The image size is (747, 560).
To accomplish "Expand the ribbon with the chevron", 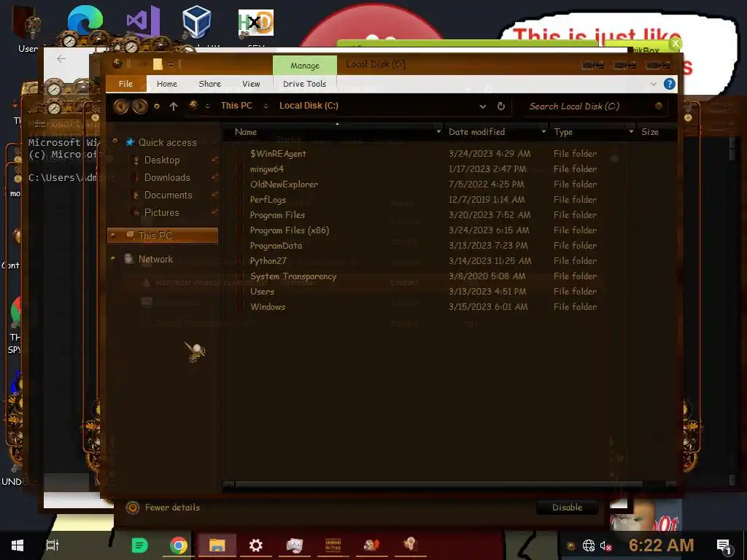I will [x=653, y=85].
